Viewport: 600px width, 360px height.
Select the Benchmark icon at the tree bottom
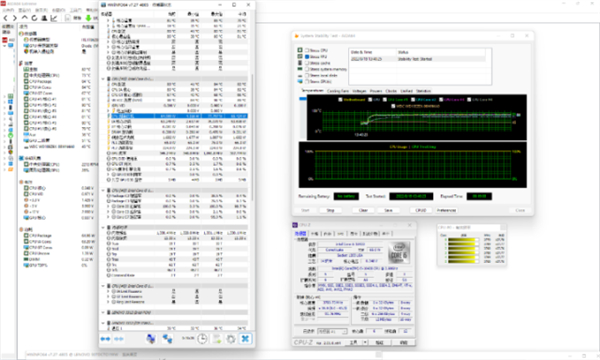pos(10,169)
